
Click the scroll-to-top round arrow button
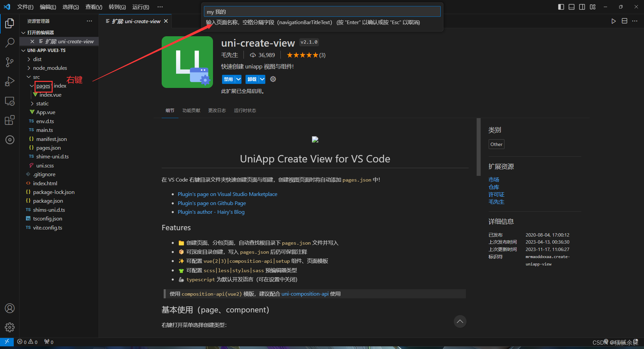460,321
